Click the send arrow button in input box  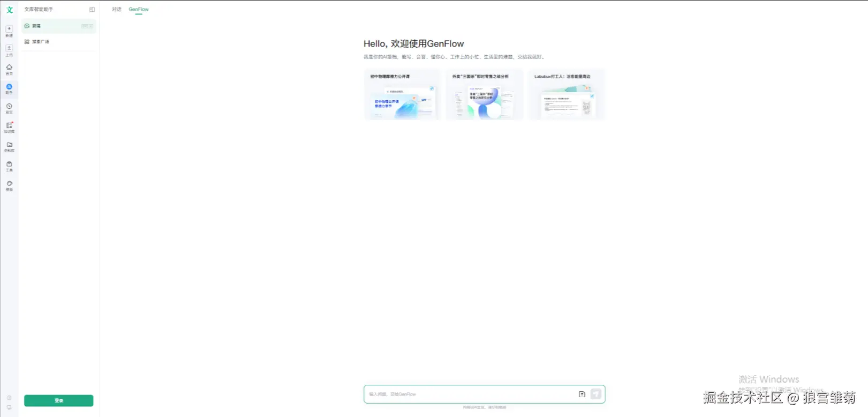596,394
